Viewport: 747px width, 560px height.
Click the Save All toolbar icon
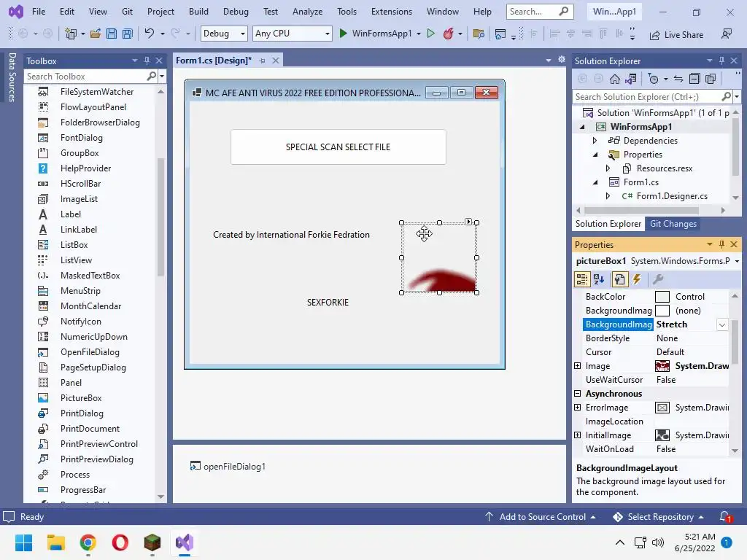[x=127, y=34]
